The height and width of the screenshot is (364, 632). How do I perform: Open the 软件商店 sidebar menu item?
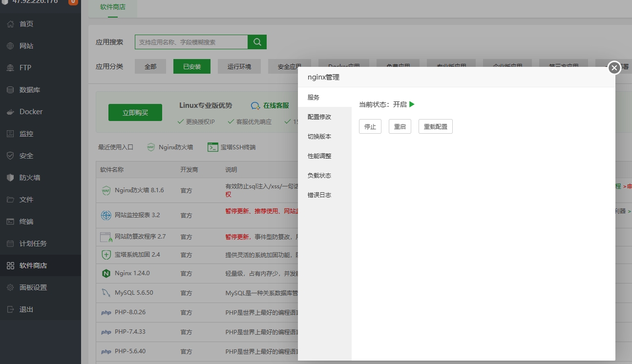(41, 265)
